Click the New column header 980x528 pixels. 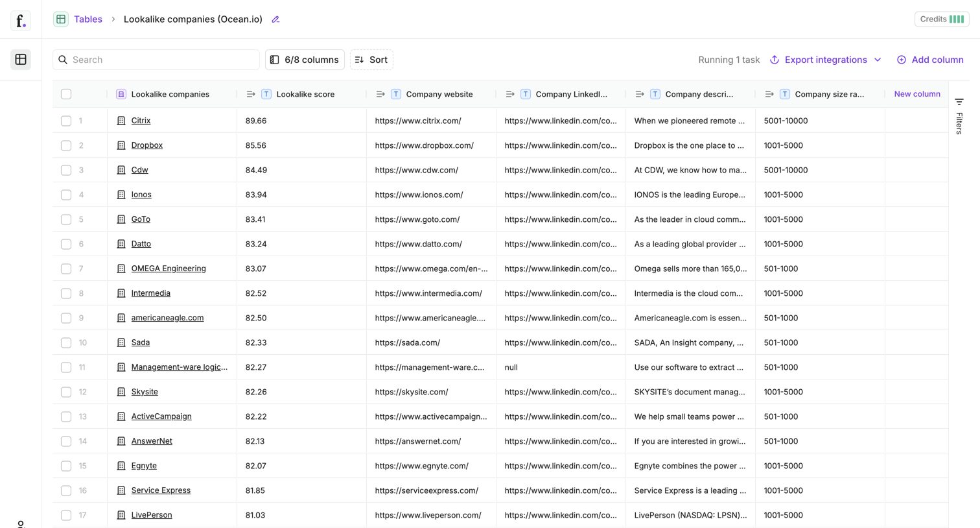917,94
